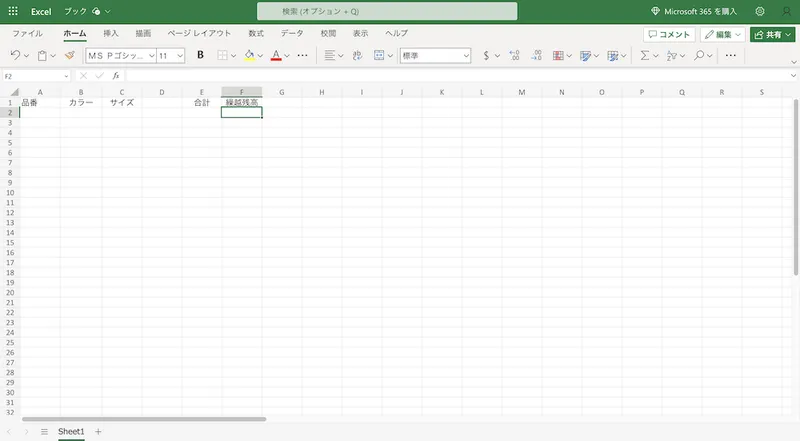This screenshot has width=800, height=441.
Task: Open the 編集 mode button
Action: (x=723, y=35)
